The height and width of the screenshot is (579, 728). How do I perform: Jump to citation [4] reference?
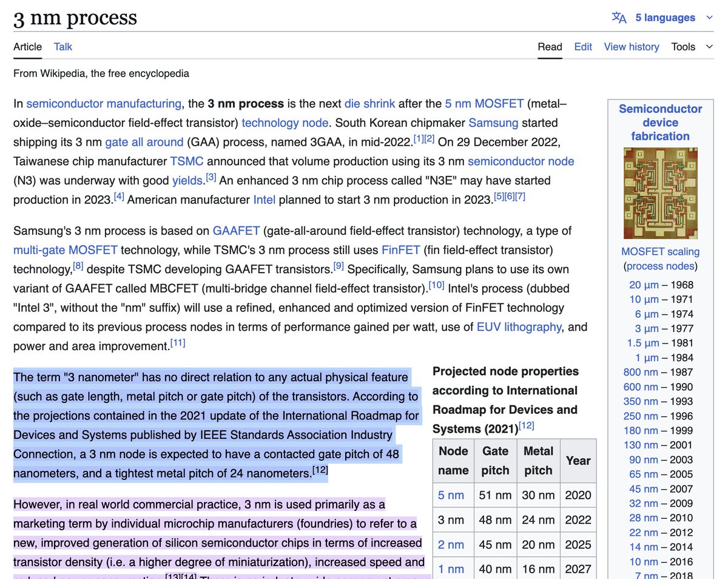click(x=119, y=197)
